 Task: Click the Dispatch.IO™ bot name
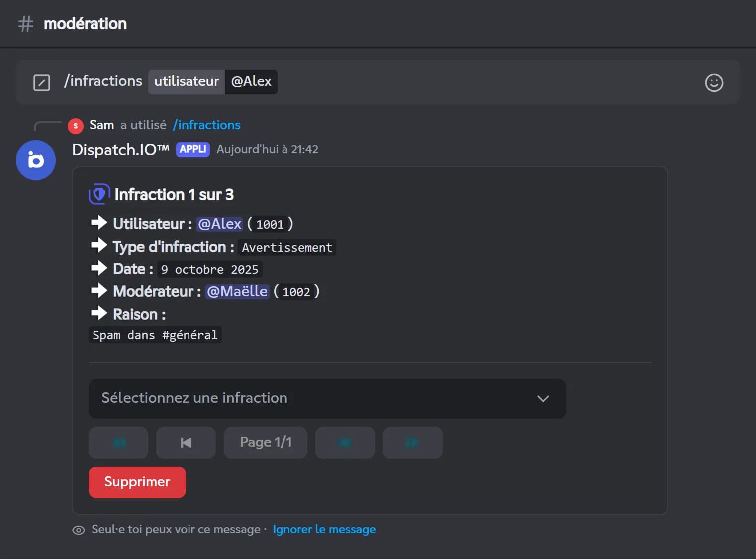pyautogui.click(x=121, y=150)
